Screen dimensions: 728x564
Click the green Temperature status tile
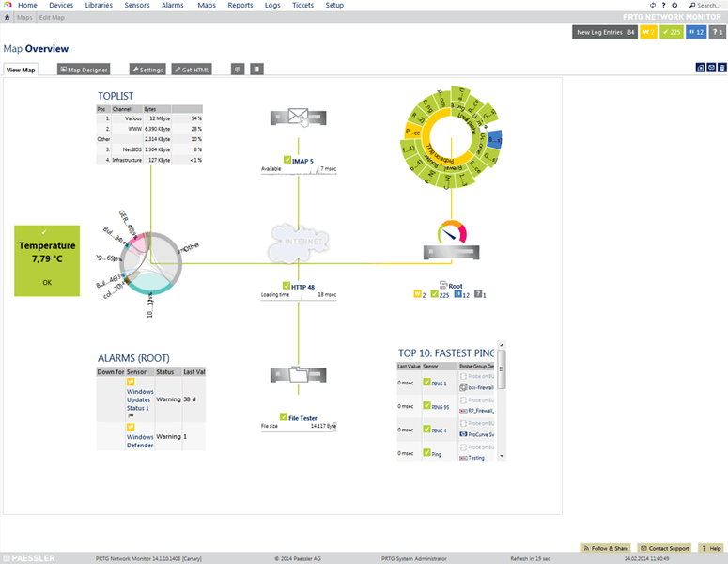(x=48, y=260)
